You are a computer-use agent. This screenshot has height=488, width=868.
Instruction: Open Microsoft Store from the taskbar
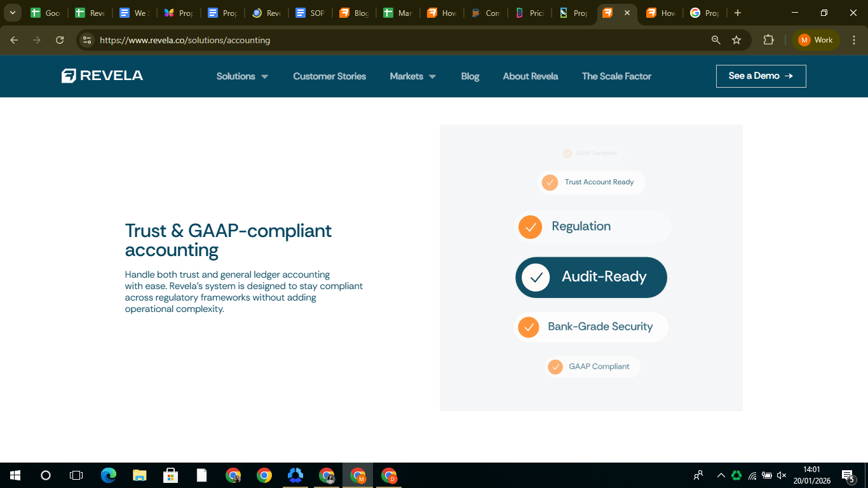(x=170, y=475)
